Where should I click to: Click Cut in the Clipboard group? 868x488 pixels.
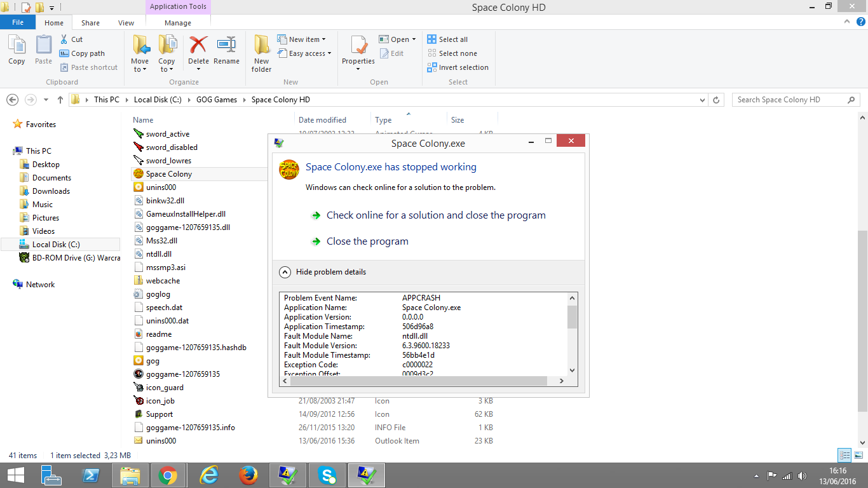[x=71, y=39]
